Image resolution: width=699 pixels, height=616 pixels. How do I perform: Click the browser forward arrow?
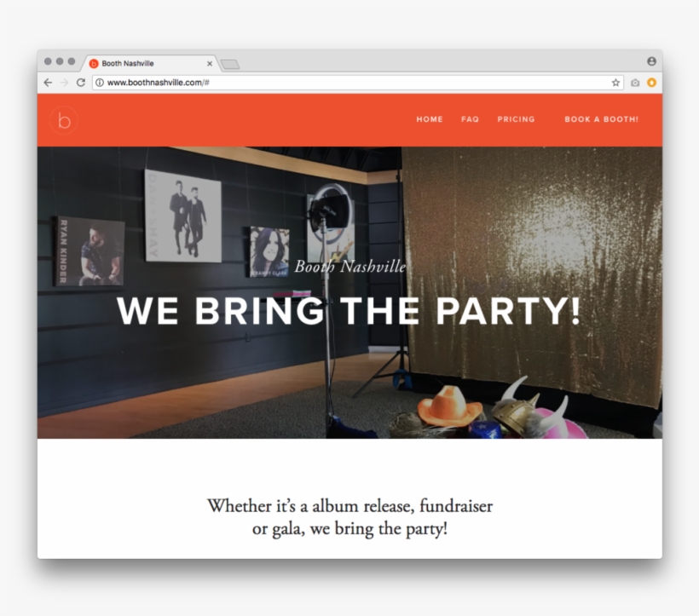(x=64, y=83)
